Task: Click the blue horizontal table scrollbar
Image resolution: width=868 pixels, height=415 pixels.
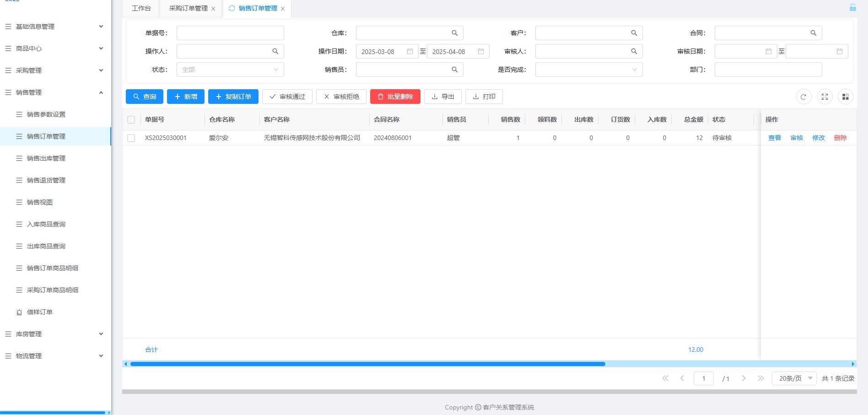Action: (x=368, y=364)
